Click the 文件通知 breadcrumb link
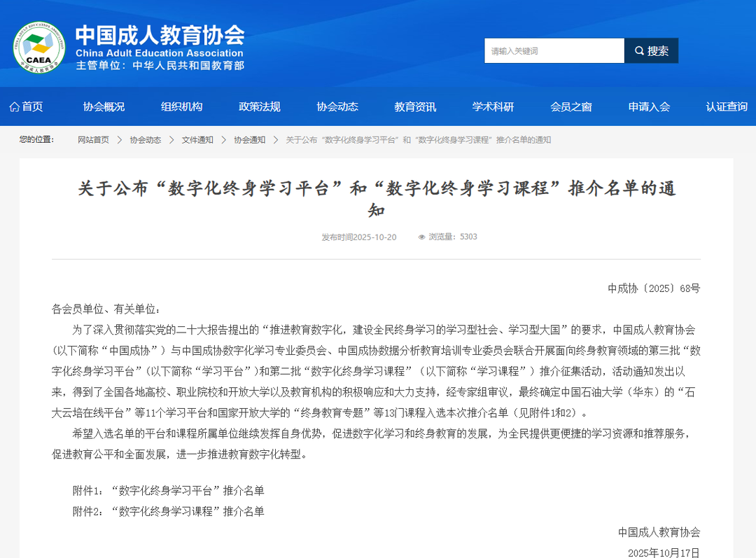 click(197, 140)
